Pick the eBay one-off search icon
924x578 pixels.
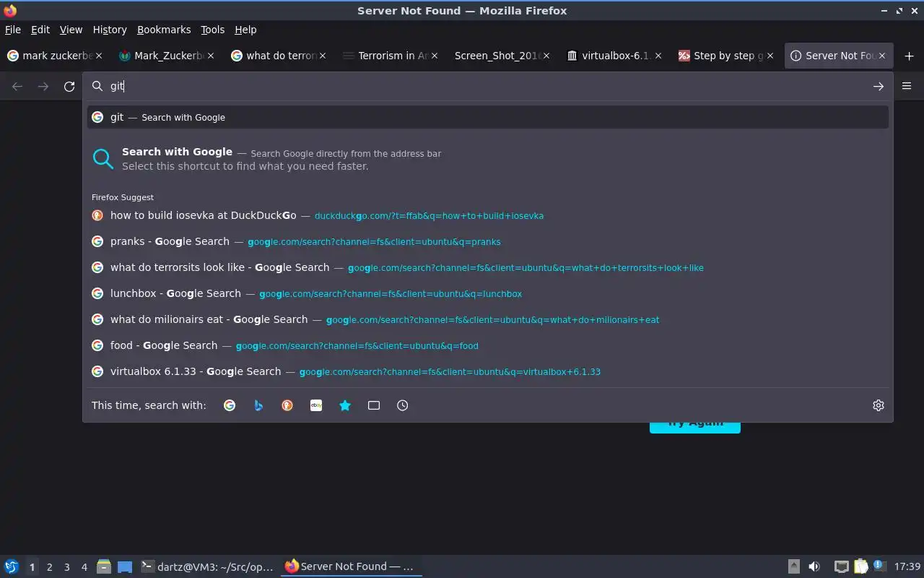click(x=316, y=405)
